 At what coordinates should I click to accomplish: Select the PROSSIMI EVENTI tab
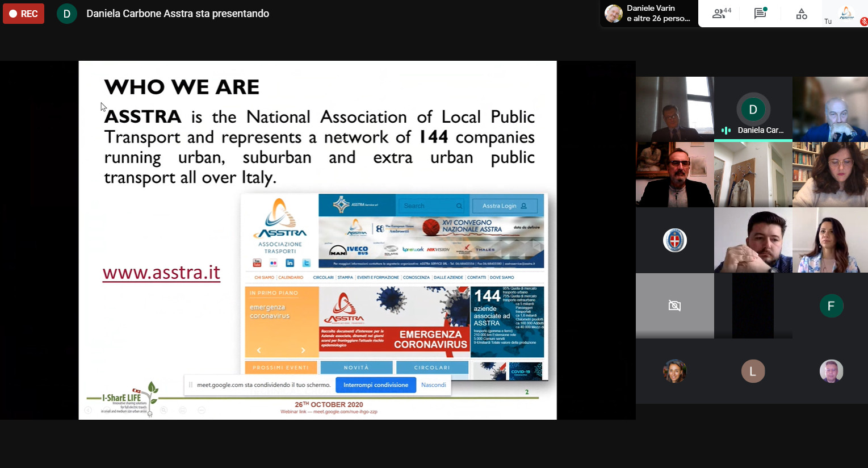(x=281, y=367)
